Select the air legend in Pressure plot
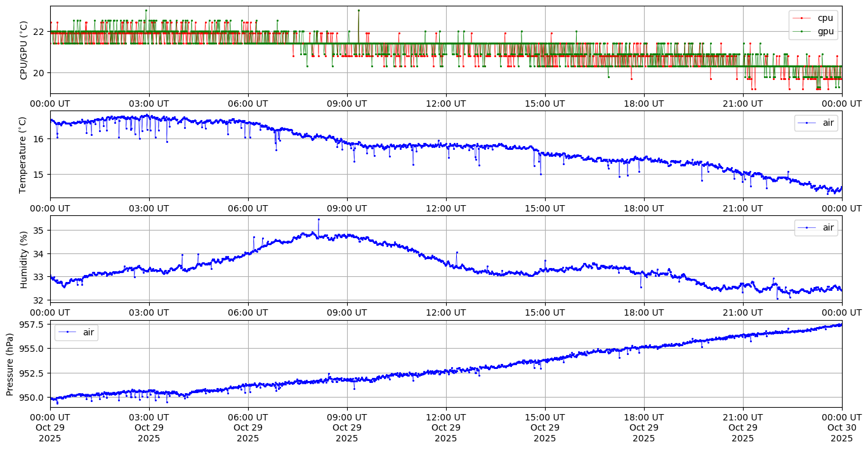The image size is (868, 449). (89, 332)
